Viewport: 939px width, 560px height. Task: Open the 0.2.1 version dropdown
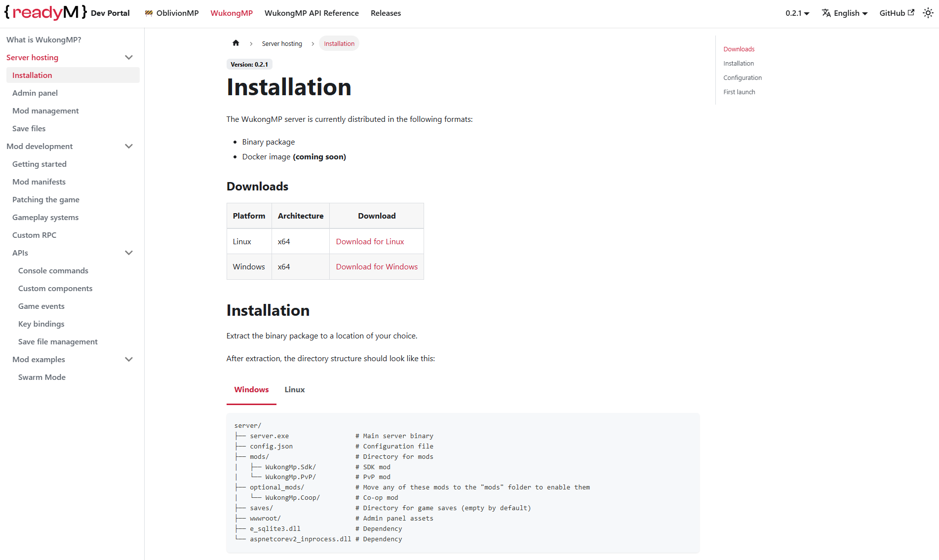coord(797,13)
